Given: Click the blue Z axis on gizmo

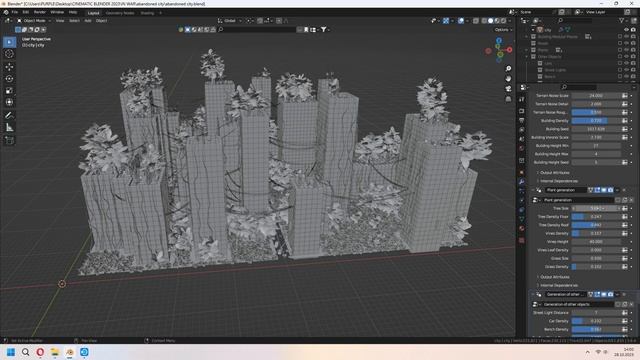Looking at the screenshot, I should 499,40.
